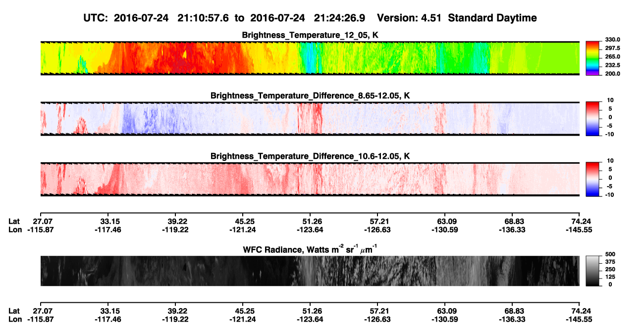
Task: Click the bottom axis Lon row label
Action: [15, 319]
